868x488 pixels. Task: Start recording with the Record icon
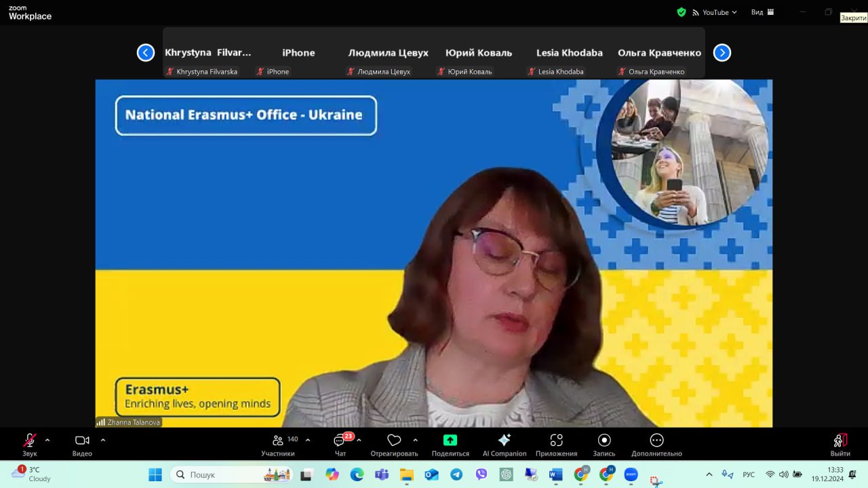point(604,441)
